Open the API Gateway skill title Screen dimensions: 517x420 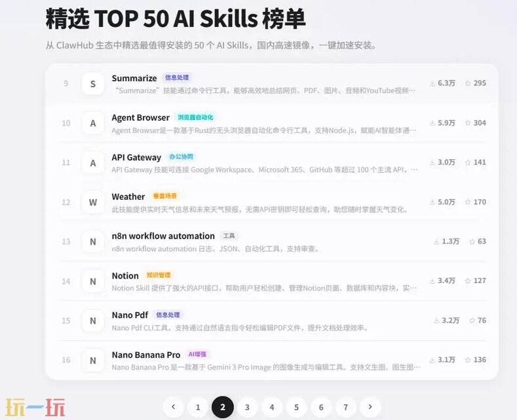[136, 157]
